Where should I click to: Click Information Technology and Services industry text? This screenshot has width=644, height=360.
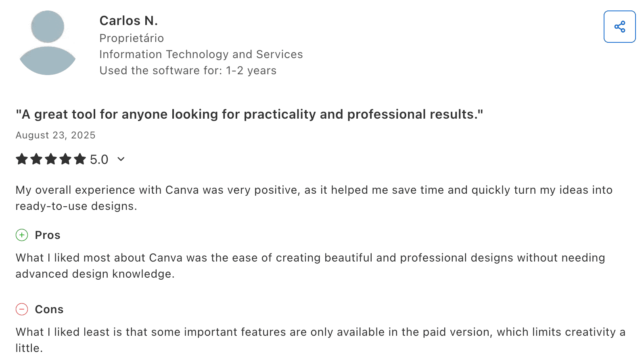click(201, 54)
